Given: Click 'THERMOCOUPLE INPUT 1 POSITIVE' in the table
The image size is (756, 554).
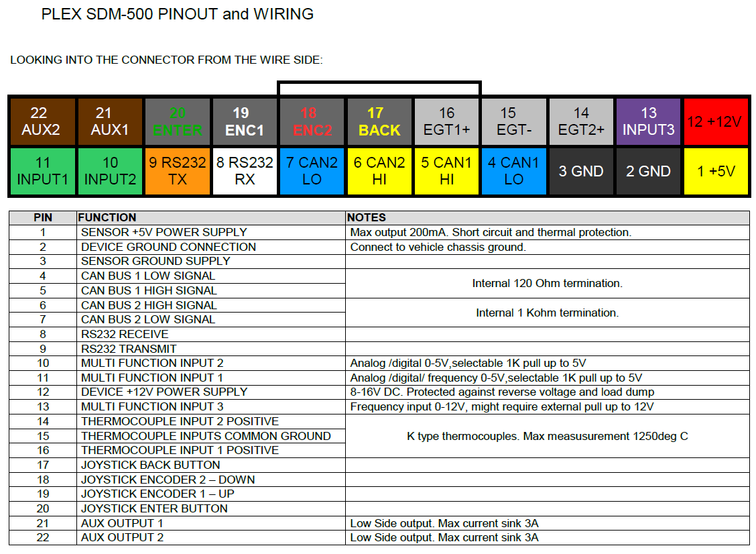Looking at the screenshot, I should tap(180, 450).
